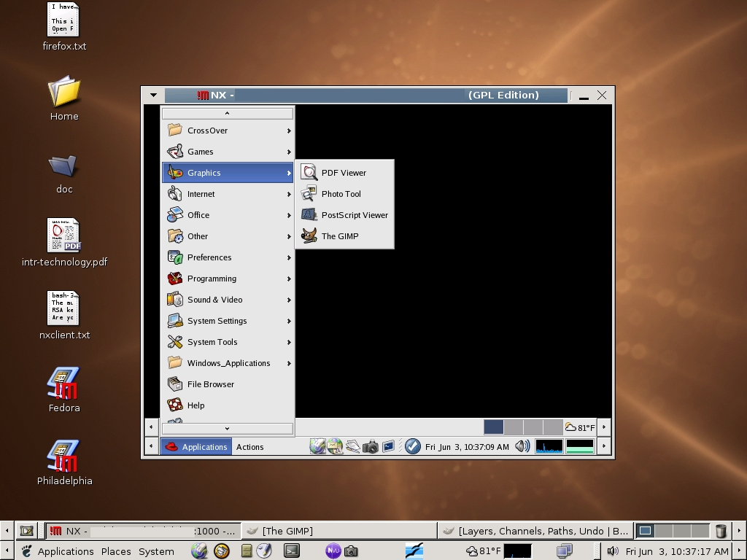Open the terminal icon in bottom host panel

[x=291, y=551]
